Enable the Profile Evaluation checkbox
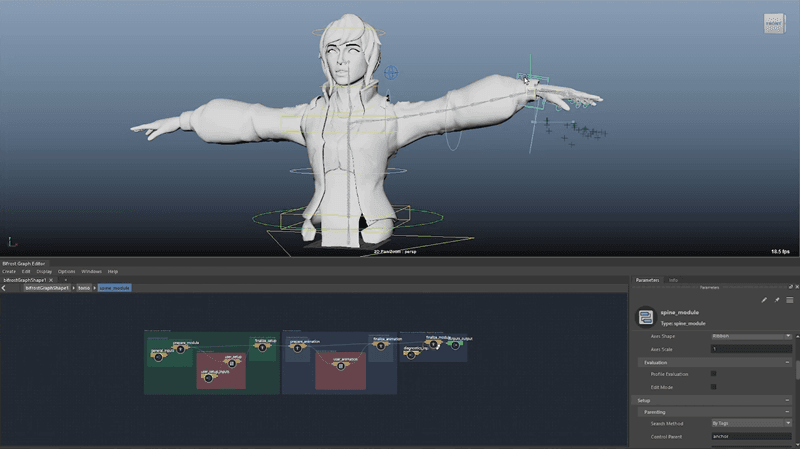 [x=713, y=374]
